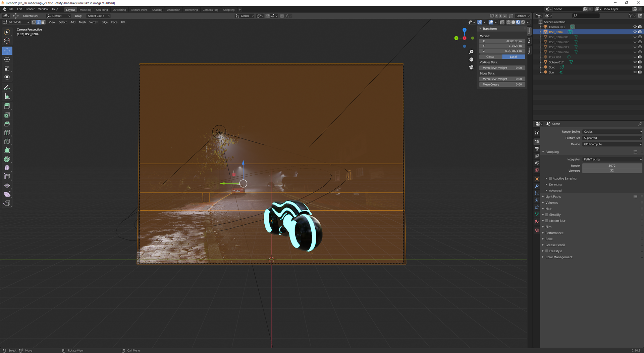Click the pan view hand icon

tap(471, 59)
